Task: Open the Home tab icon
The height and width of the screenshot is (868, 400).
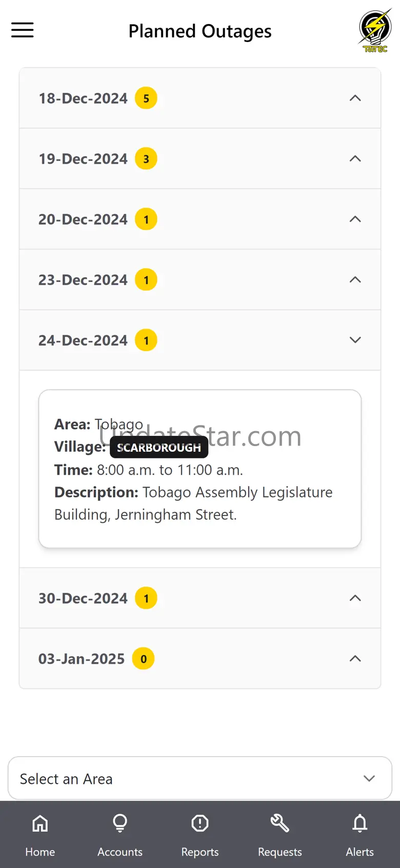Action: point(40,823)
